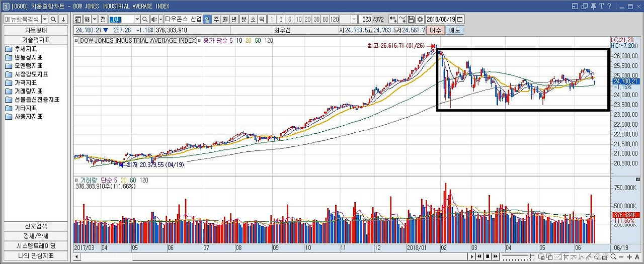The height and width of the screenshot is (264, 644).
Task: Choose the 10 interval button
Action: pos(299,19)
